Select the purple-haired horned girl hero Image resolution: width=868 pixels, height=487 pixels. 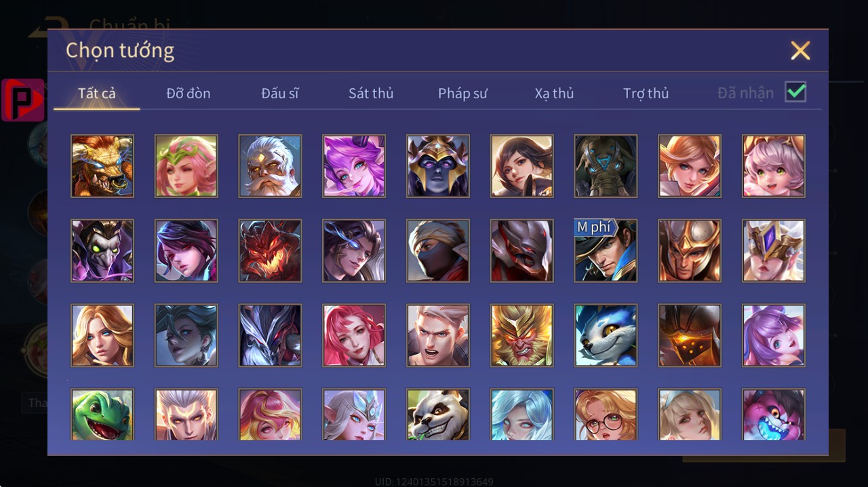[354, 166]
